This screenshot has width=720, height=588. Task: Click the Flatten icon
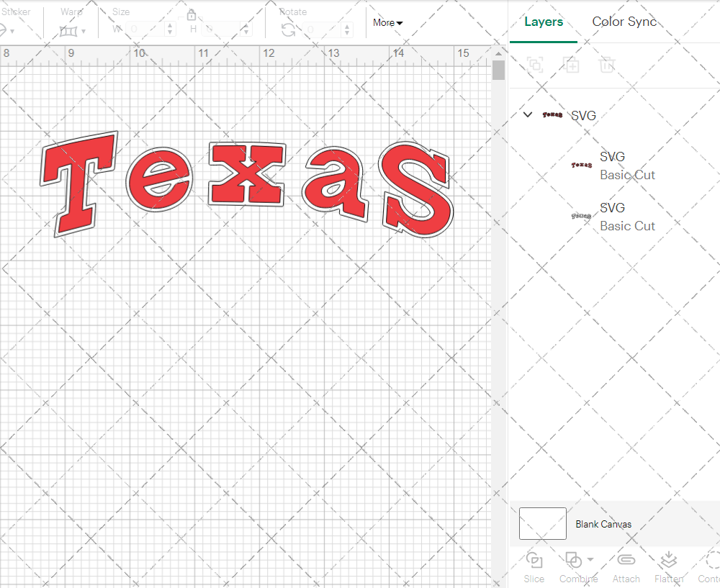tap(668, 561)
